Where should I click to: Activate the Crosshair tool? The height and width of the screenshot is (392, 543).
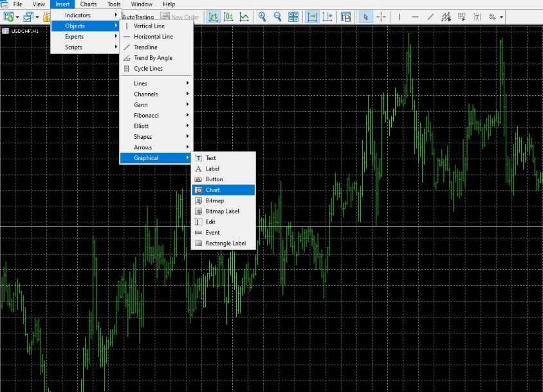coord(381,17)
